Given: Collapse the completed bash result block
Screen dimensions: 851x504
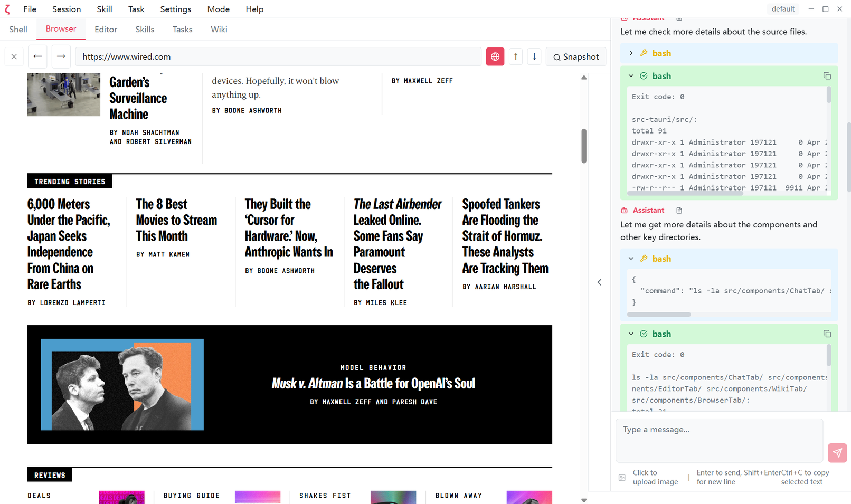Looking at the screenshot, I should (630, 75).
